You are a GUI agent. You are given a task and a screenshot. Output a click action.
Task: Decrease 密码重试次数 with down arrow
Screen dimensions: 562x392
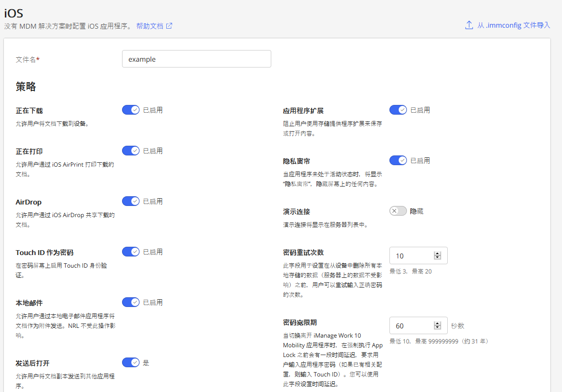tap(438, 258)
